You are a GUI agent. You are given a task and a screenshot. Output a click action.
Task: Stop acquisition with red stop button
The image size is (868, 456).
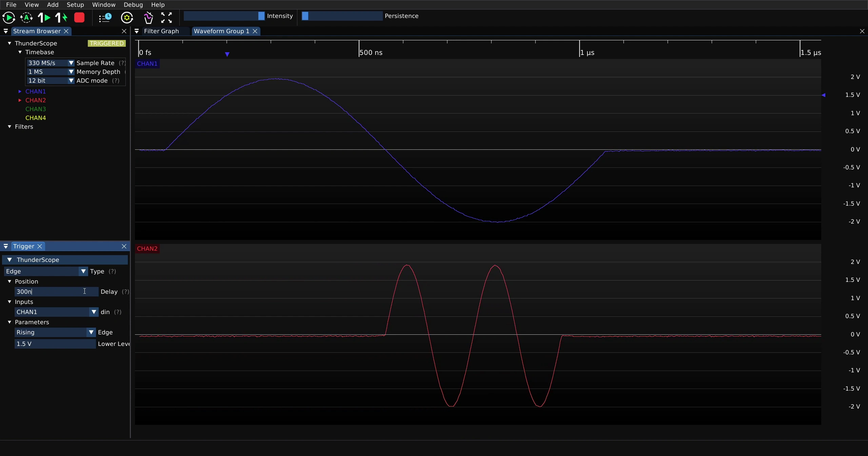[79, 18]
